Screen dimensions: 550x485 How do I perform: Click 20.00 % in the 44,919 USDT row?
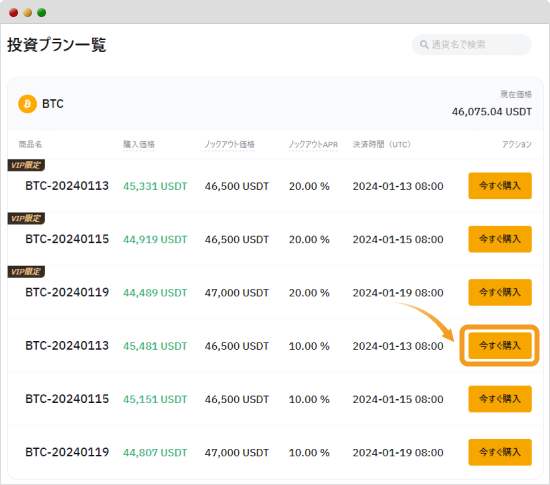(x=309, y=240)
